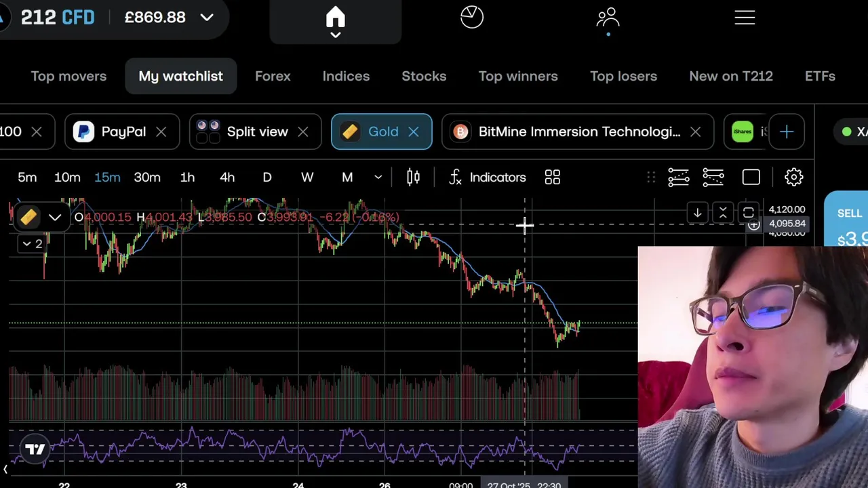
Task: Set timeframe to 10m
Action: click(67, 178)
